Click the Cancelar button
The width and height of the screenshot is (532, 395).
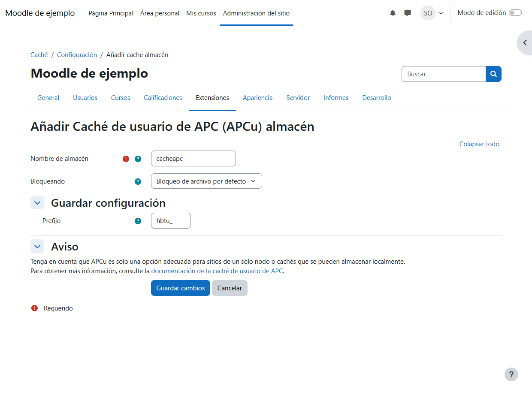point(230,288)
